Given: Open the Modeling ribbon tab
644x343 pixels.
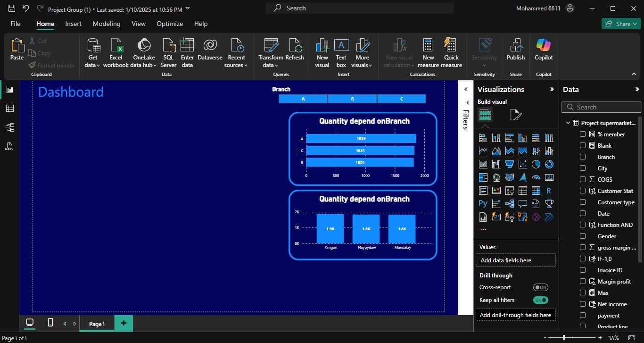Looking at the screenshot, I should click(106, 24).
